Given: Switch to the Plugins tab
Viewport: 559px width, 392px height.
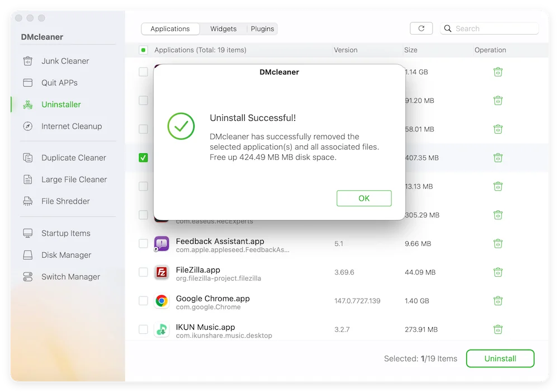Looking at the screenshot, I should pos(262,29).
